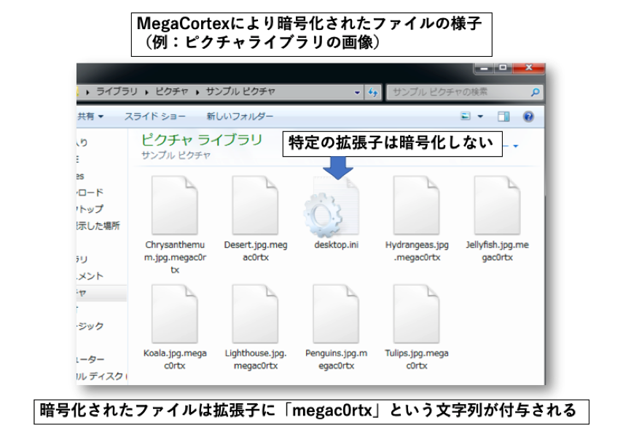The image size is (631, 439).
Task: Click 新しいフォルダー (New folder) button
Action: [x=242, y=117]
